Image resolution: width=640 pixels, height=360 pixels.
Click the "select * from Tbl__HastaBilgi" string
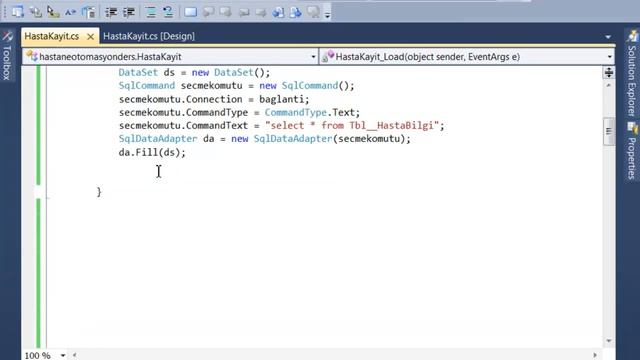[352, 126]
